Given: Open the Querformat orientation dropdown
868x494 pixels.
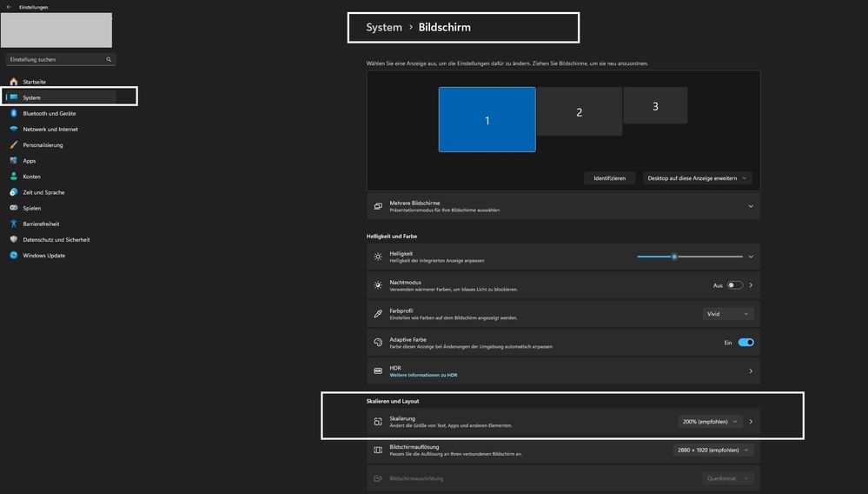Looking at the screenshot, I should [727, 478].
